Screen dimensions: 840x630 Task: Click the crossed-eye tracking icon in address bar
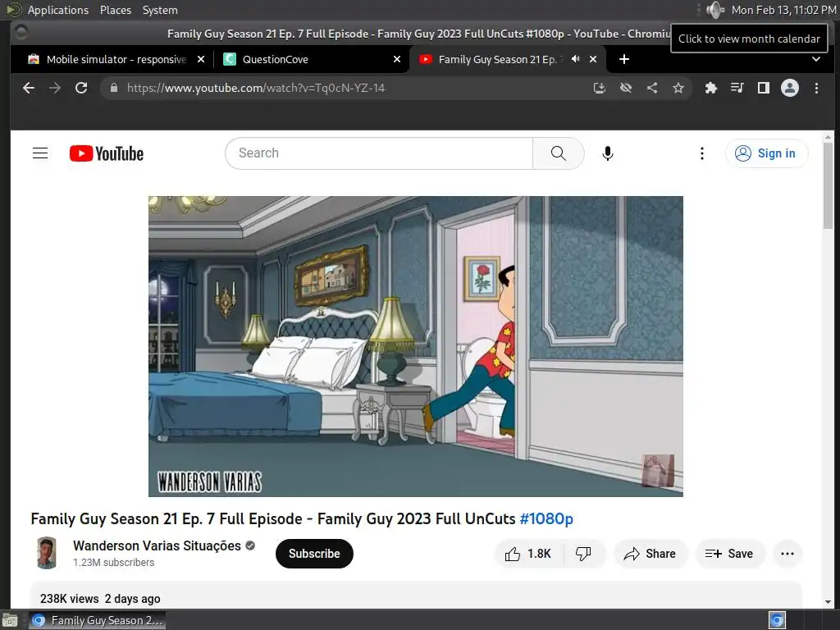pyautogui.click(x=626, y=88)
